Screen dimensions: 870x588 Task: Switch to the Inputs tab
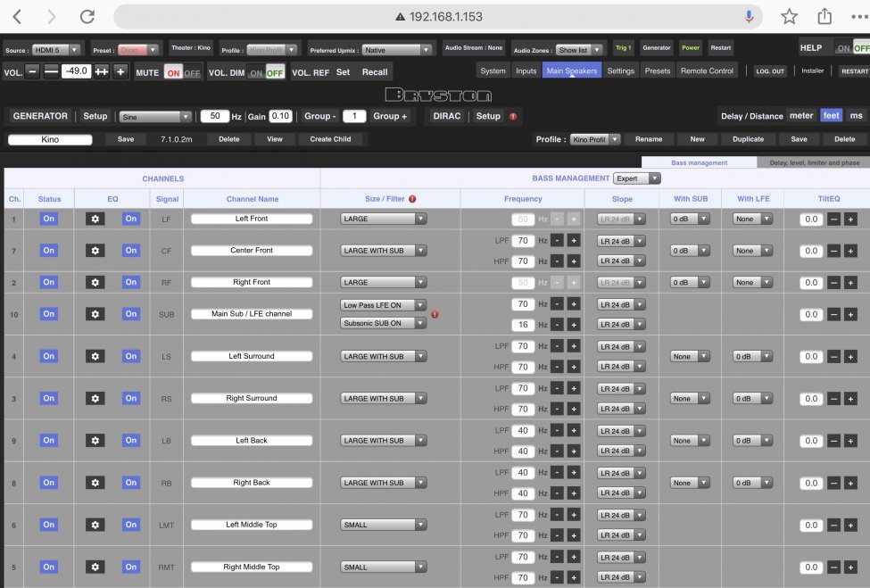click(x=526, y=71)
